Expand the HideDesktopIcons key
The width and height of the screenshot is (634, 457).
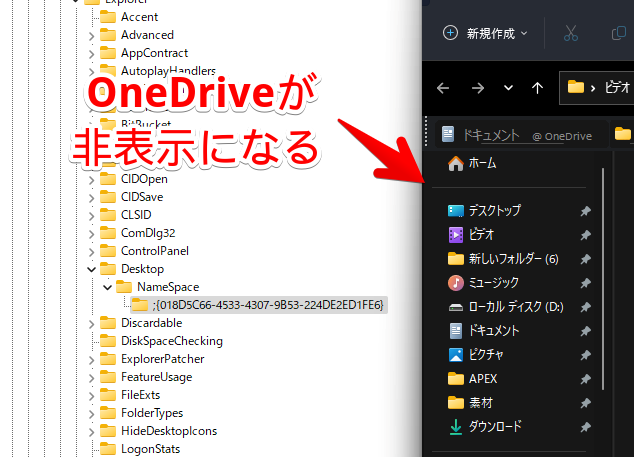(x=92, y=432)
